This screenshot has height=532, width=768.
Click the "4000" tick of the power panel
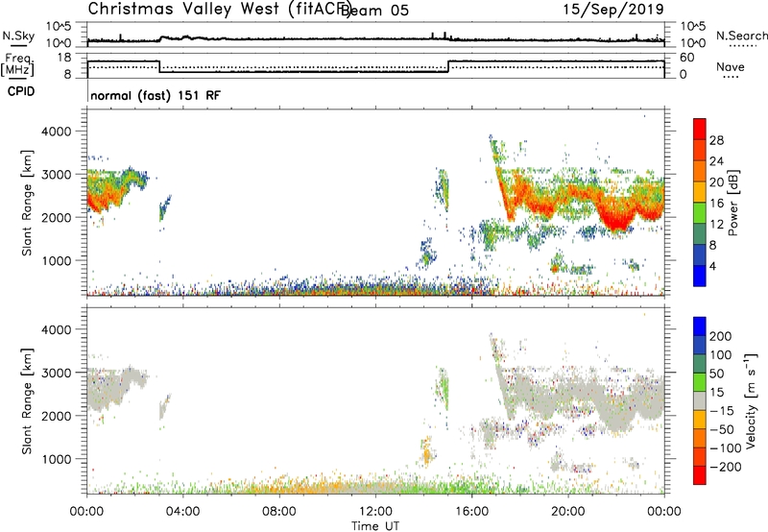point(56,132)
